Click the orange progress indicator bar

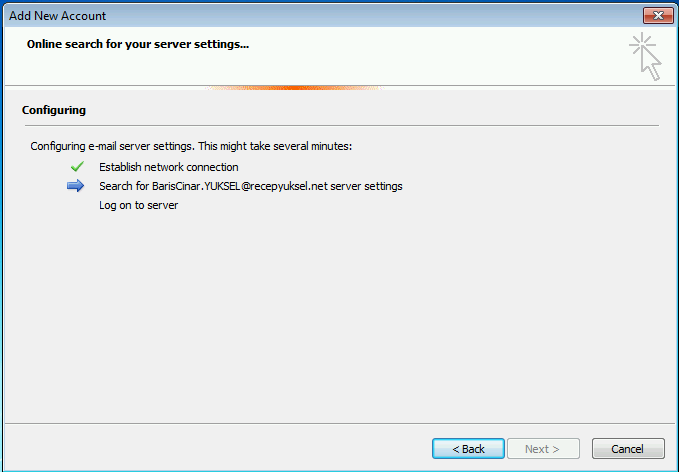[x=294, y=88]
